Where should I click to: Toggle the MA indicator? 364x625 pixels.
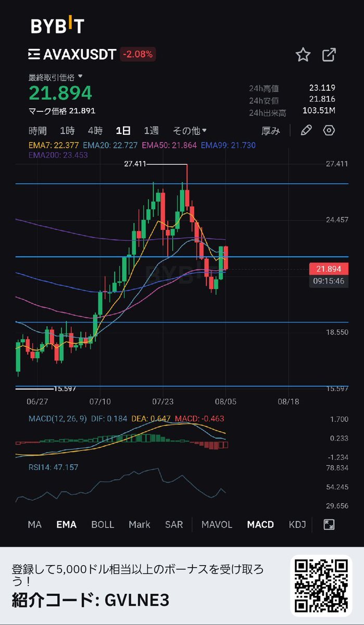pos(34,524)
